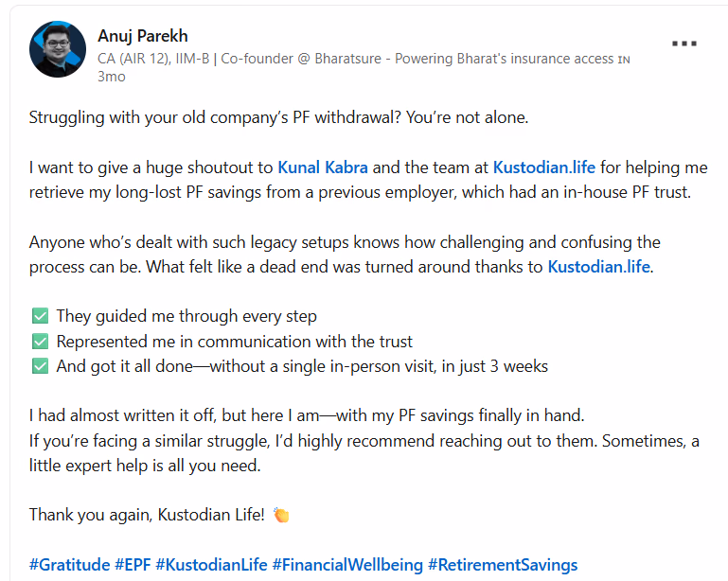Click the clapping hands emoji
728x581 pixels.
pyautogui.click(x=281, y=515)
